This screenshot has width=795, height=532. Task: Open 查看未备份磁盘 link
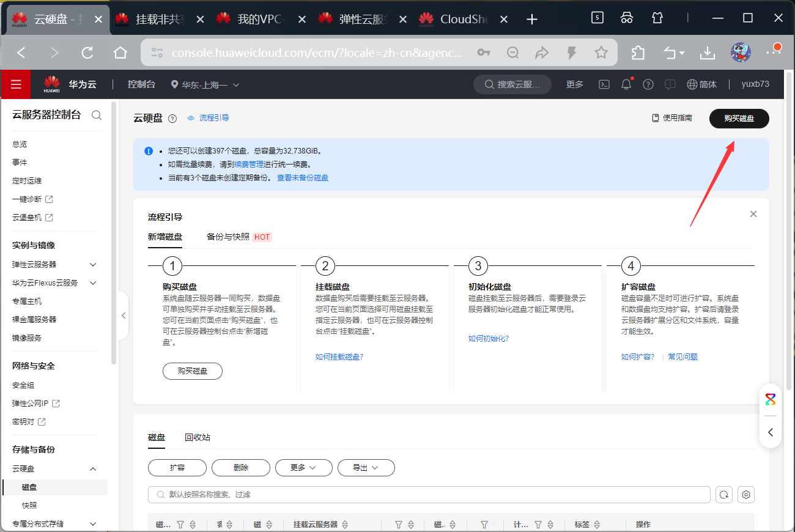303,178
